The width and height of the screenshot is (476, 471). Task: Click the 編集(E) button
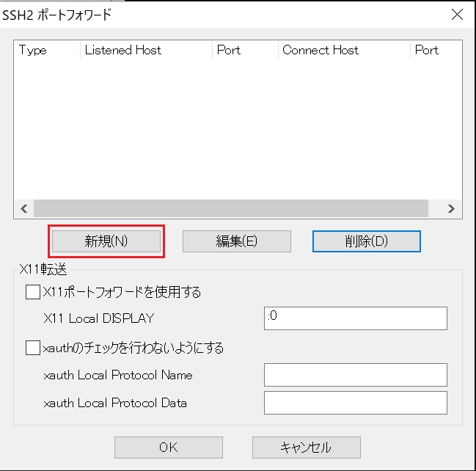(x=236, y=241)
